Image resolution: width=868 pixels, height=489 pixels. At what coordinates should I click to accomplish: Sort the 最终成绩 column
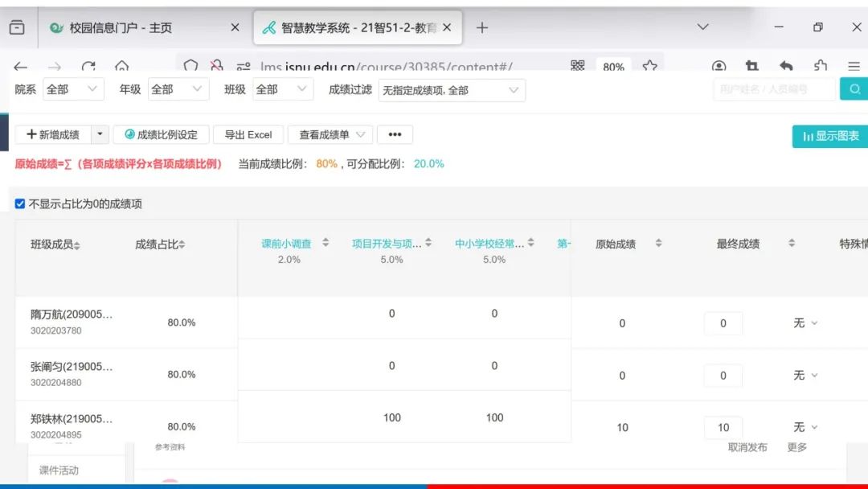coord(792,243)
